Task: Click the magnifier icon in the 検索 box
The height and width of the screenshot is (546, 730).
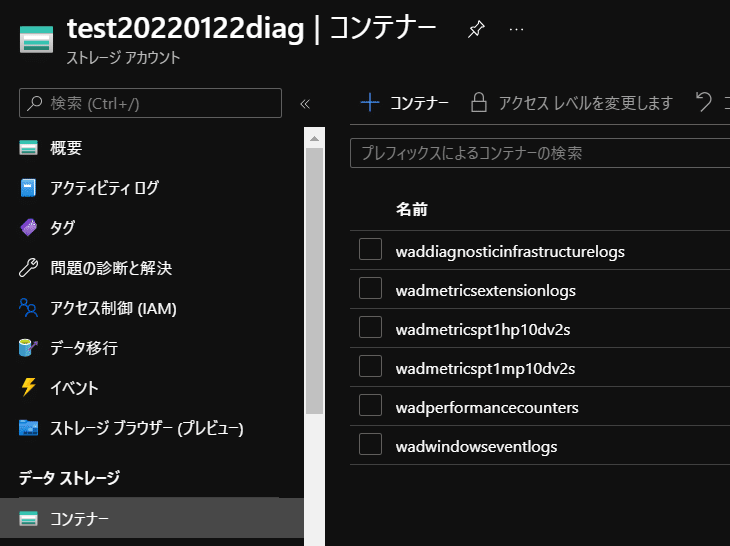Action: (x=35, y=103)
